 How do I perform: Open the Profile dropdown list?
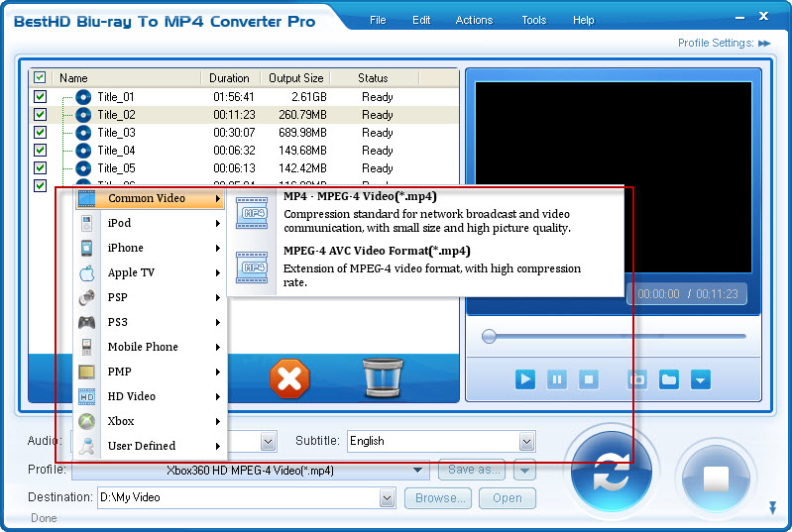click(417, 470)
